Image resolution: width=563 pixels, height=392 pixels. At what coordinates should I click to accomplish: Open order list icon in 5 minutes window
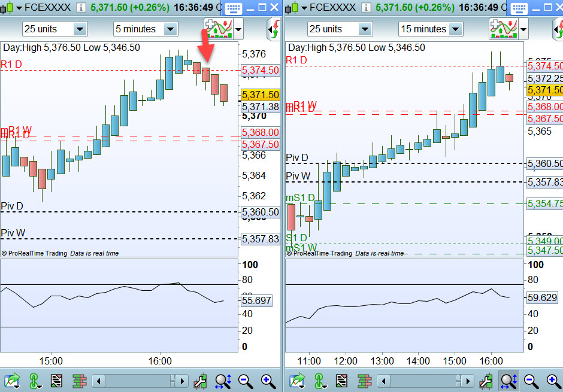(56, 381)
